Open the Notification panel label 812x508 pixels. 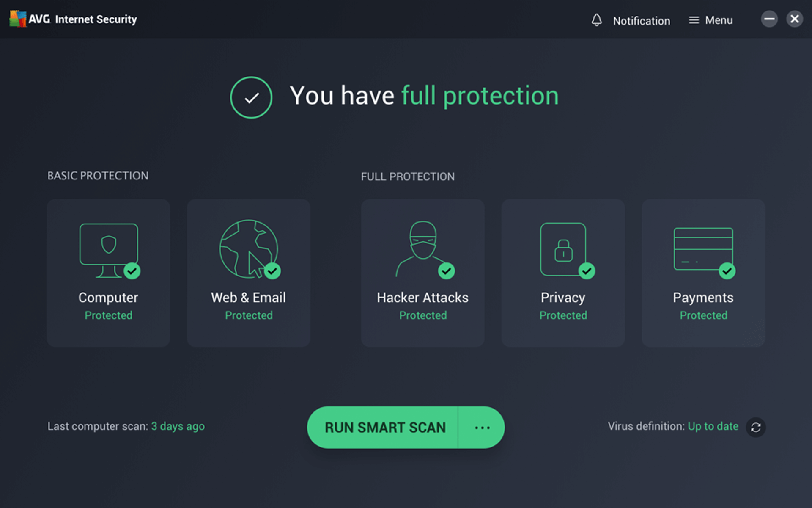coord(641,21)
